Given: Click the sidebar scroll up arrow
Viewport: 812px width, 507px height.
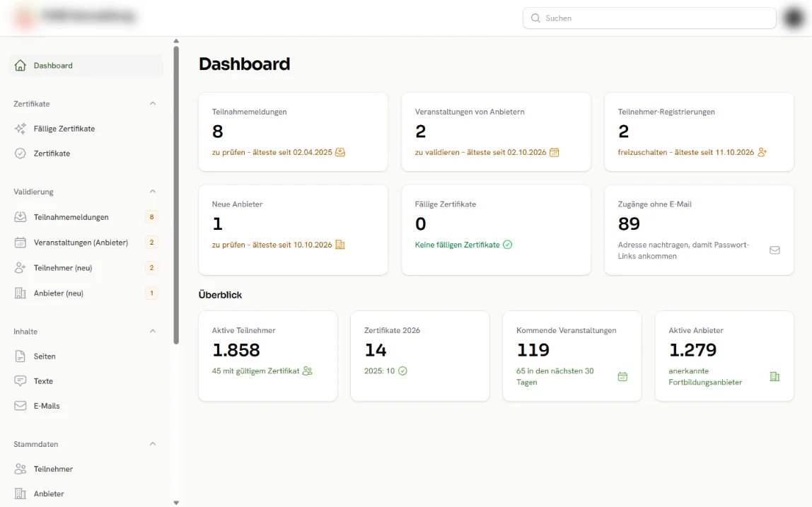Looking at the screenshot, I should point(176,41).
